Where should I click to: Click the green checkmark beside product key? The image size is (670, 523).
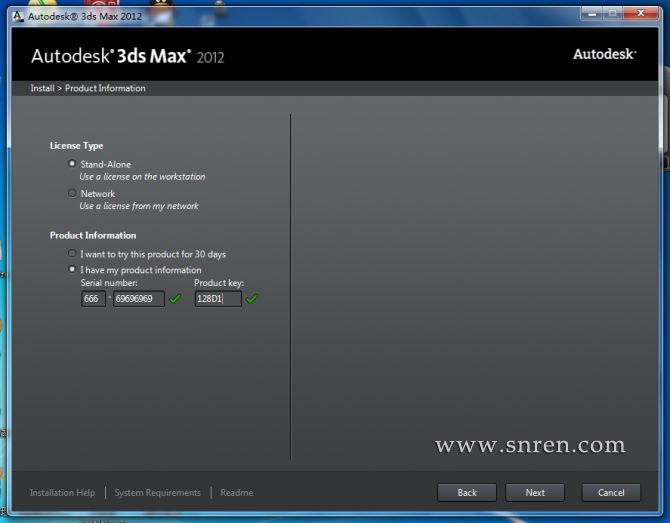(252, 298)
